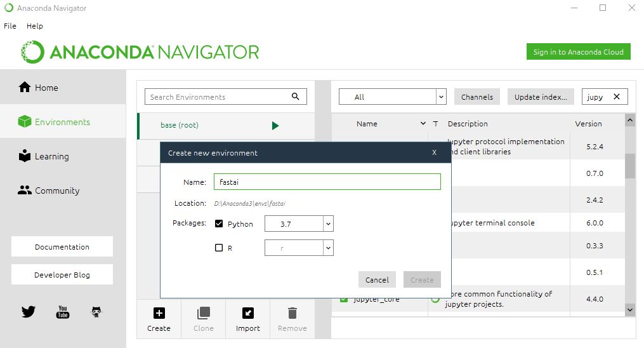The width and height of the screenshot is (644, 348).
Task: Click version 0.5.1 cell
Action: pyautogui.click(x=595, y=272)
